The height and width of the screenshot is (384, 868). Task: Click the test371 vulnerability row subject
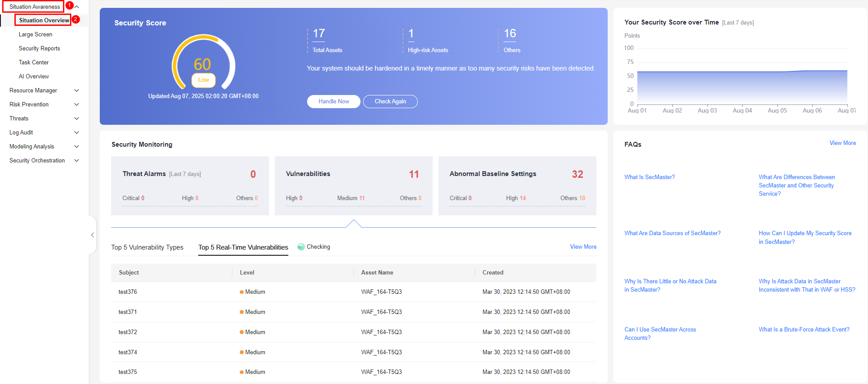tap(128, 312)
